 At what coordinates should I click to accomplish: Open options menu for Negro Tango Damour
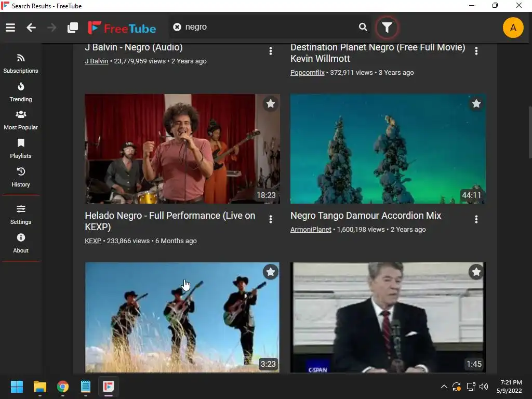476,219
